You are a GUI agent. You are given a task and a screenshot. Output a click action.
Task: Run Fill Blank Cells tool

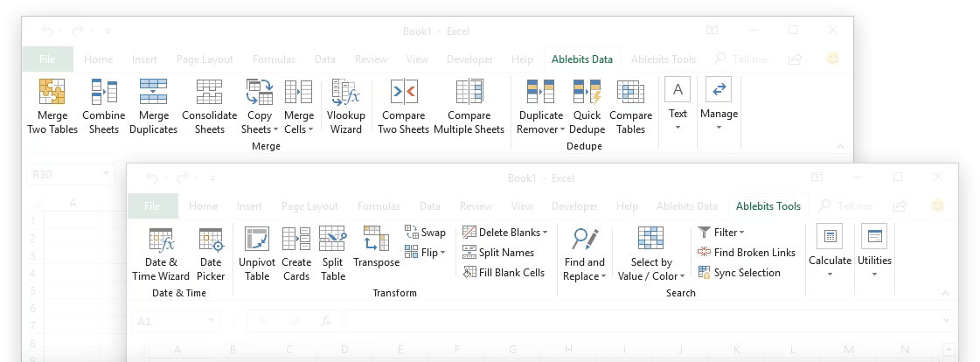(504, 272)
